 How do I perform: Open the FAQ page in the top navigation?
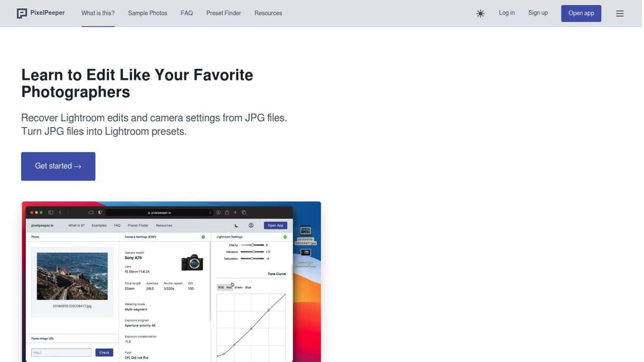[186, 13]
